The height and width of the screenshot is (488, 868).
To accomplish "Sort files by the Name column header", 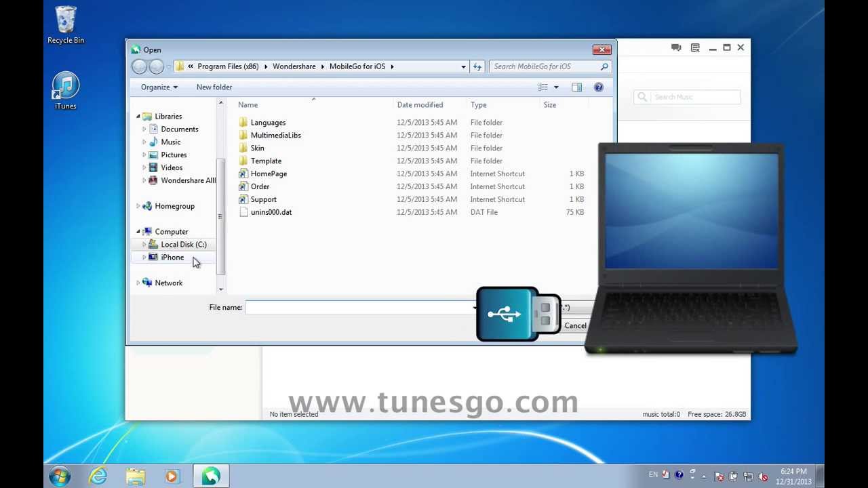I will coord(248,104).
